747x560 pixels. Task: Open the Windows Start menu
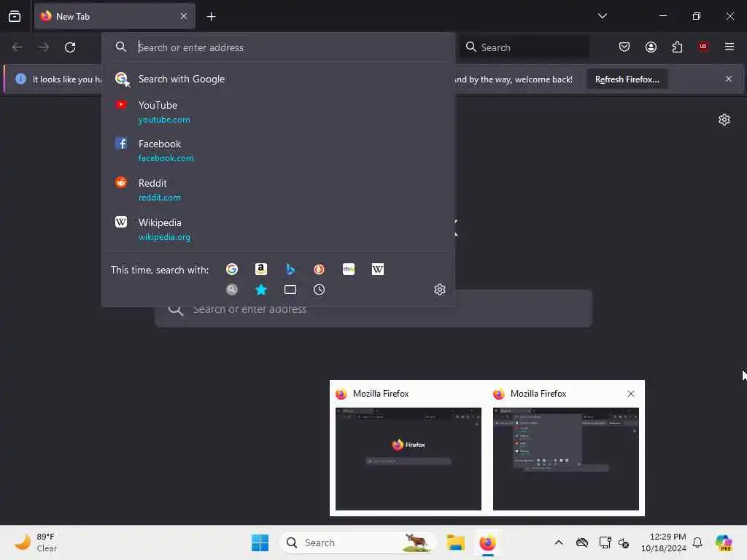(260, 542)
